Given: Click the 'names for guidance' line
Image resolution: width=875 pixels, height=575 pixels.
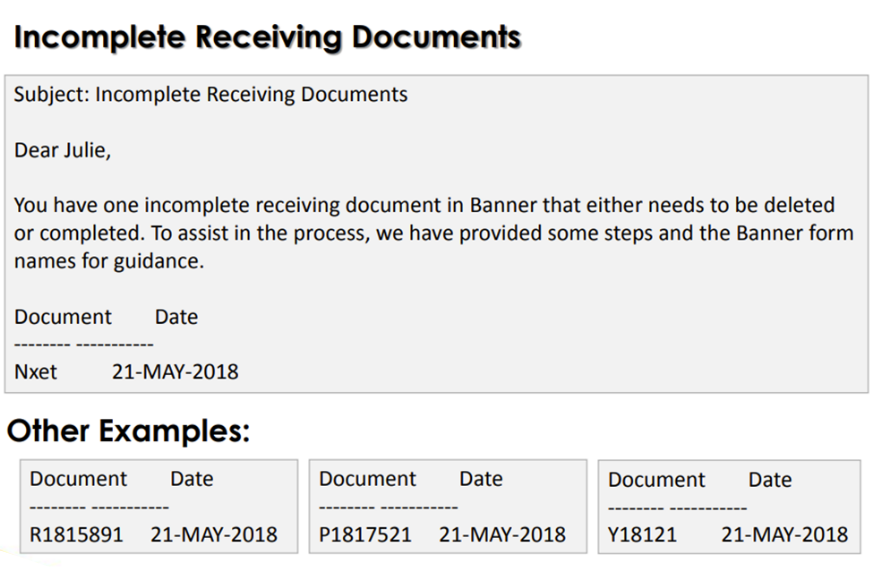Looking at the screenshot, I should pyautogui.click(x=109, y=261).
